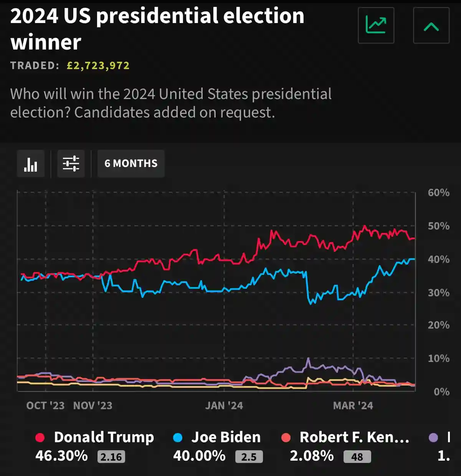
Task: Click Donald Trump odds 2.16 badge
Action: coord(111,457)
